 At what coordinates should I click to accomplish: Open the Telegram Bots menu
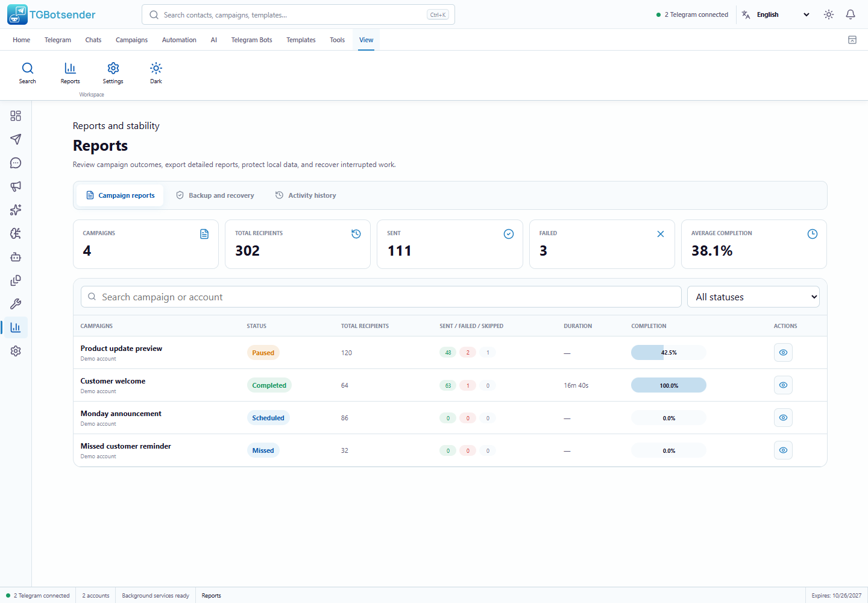[252, 40]
